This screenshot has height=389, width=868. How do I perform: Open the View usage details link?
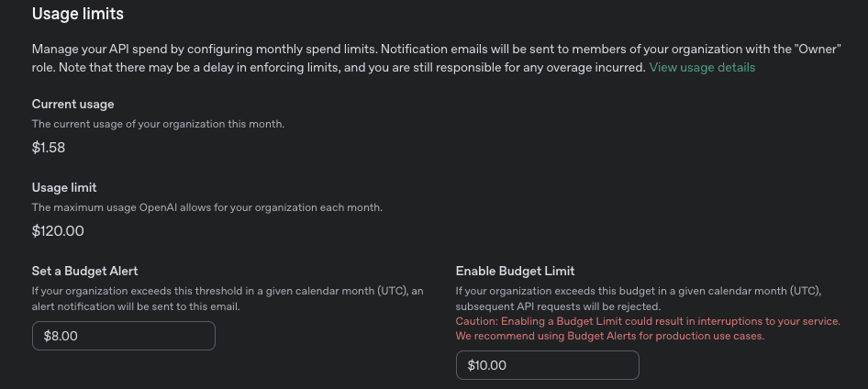click(x=702, y=67)
